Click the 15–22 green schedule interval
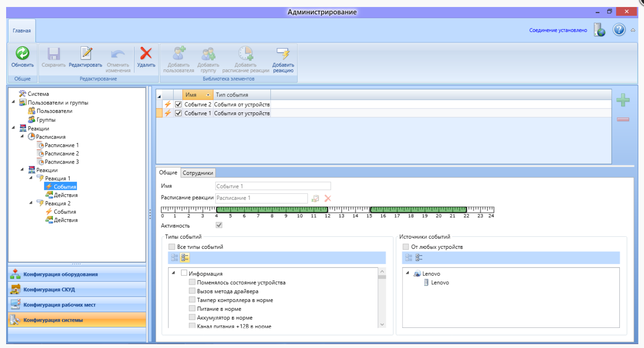 418,210
